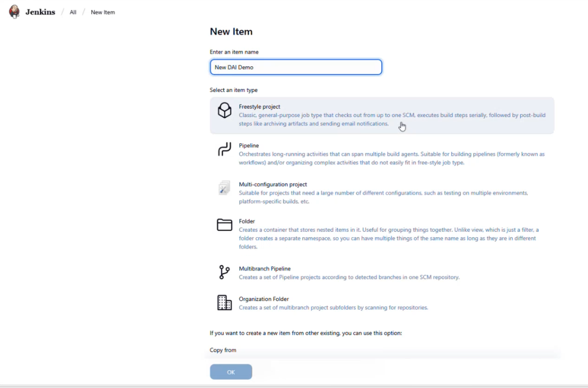The width and height of the screenshot is (588, 388).
Task: Select the Organization Folder building icon
Action: (225, 303)
